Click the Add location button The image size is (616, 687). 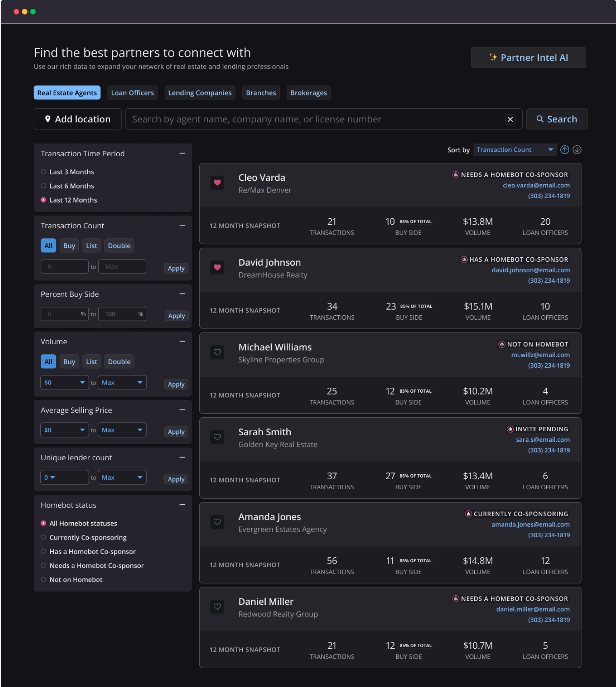coord(78,119)
